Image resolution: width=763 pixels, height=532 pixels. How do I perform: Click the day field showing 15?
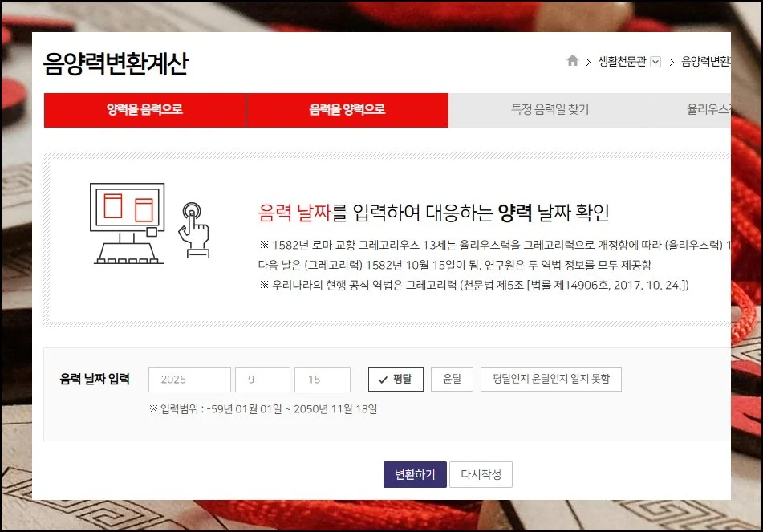click(323, 380)
